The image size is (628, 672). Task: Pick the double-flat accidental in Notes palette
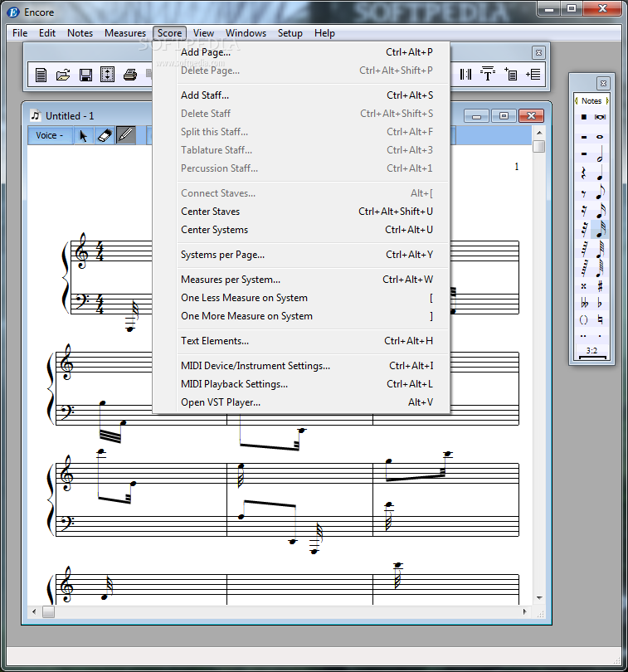[x=584, y=303]
